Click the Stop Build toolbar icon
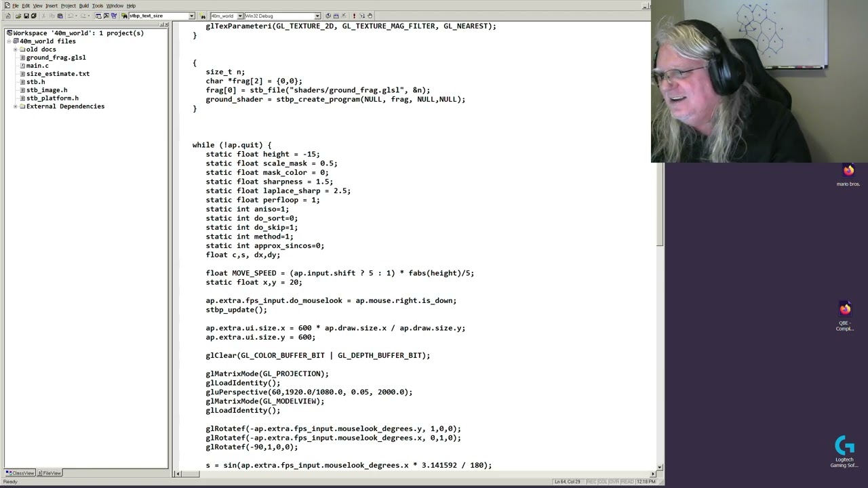The image size is (868, 488). tap(344, 16)
